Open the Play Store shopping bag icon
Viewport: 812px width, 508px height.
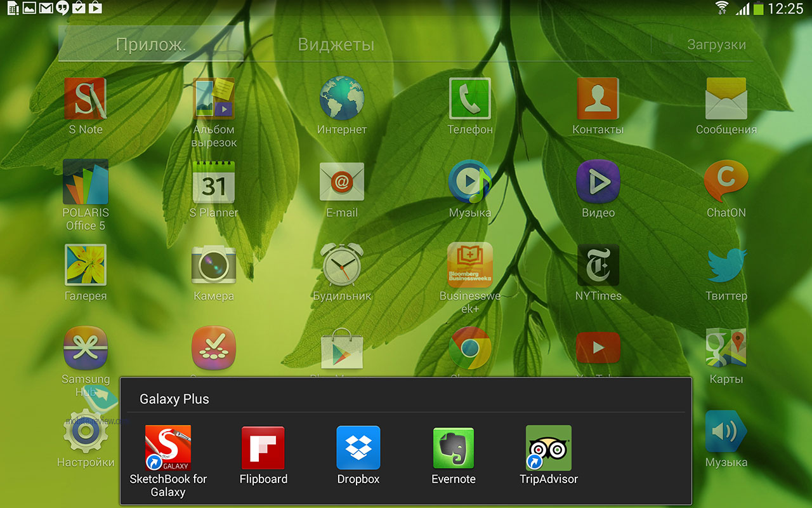point(342,348)
